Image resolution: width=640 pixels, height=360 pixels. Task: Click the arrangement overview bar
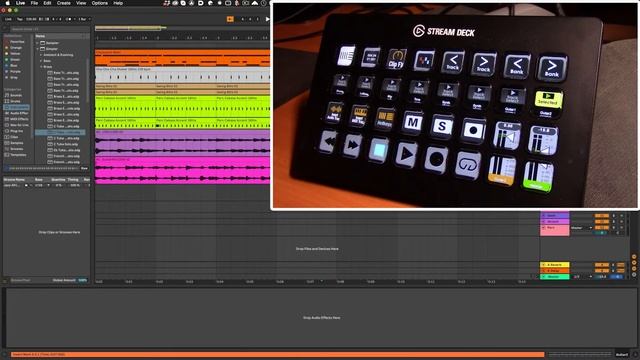coord(182,28)
